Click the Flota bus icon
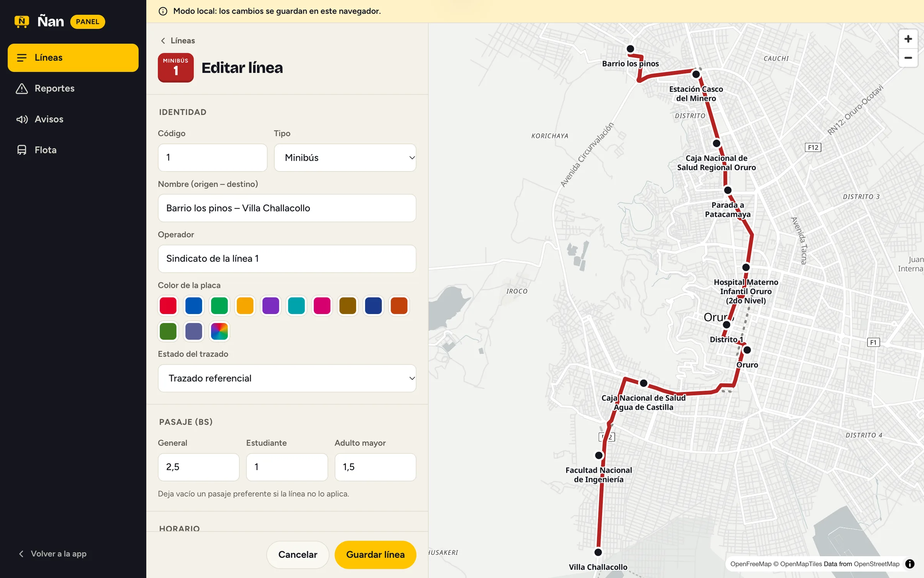924x578 pixels. click(22, 150)
